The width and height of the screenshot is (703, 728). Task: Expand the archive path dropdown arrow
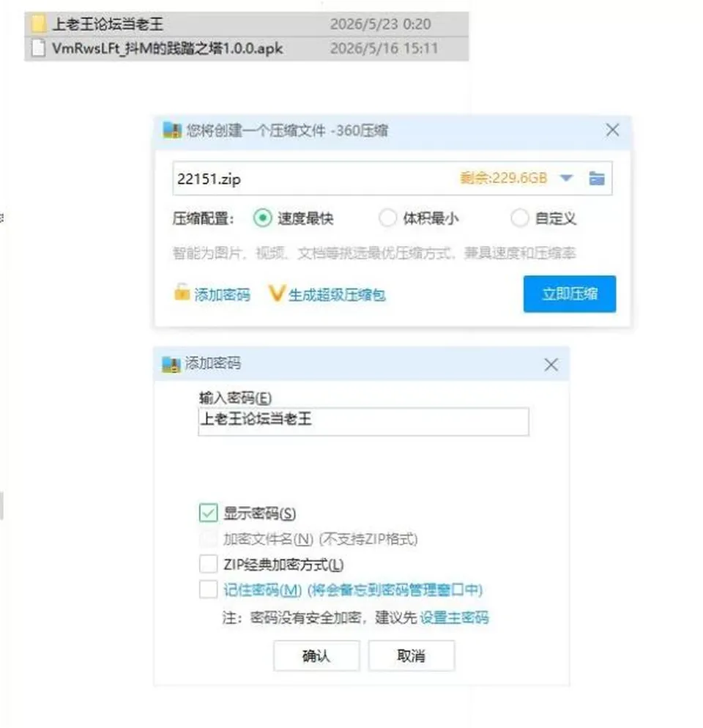[x=566, y=178]
